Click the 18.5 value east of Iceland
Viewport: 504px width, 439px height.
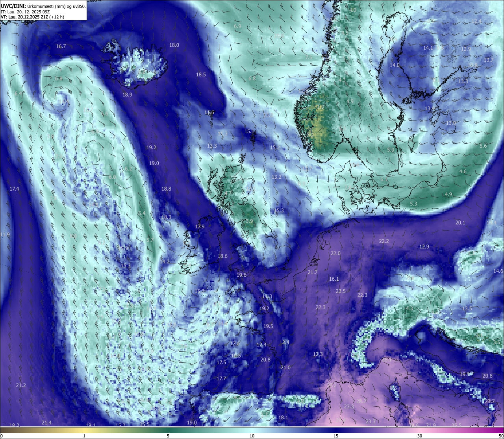201,75
